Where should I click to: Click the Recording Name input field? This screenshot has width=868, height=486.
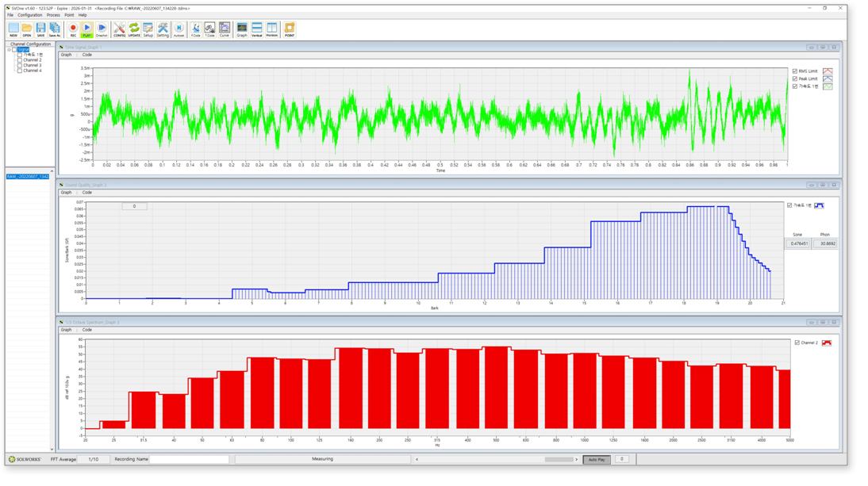[x=190, y=459]
